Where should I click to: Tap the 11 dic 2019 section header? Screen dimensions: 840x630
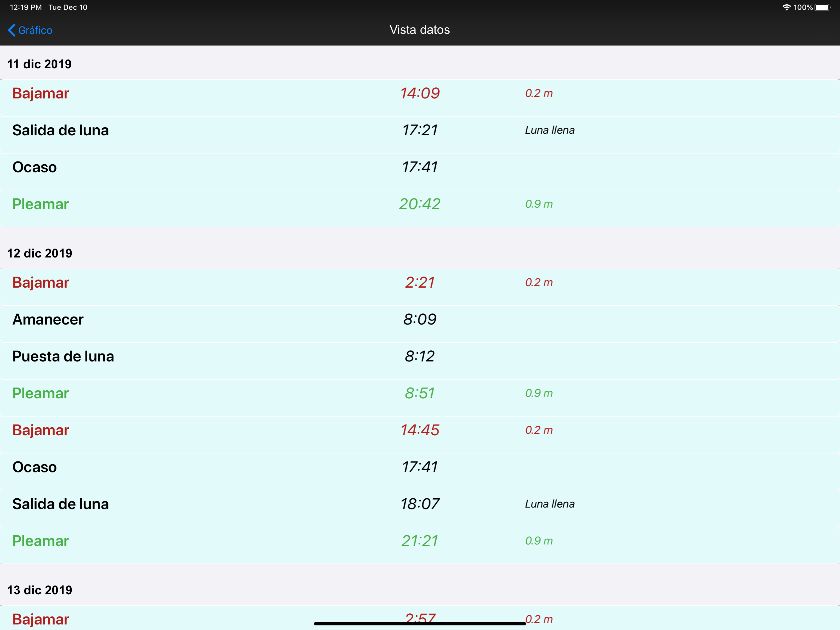tap(39, 64)
